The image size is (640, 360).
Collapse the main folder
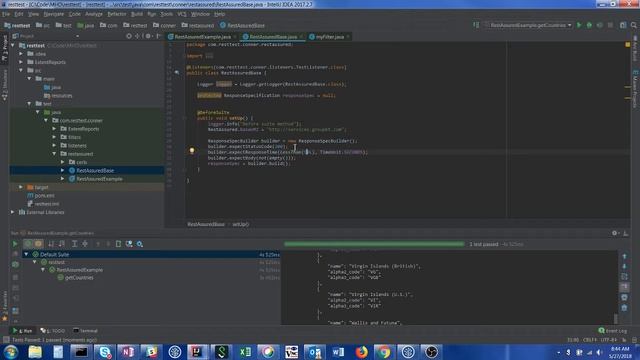29,79
